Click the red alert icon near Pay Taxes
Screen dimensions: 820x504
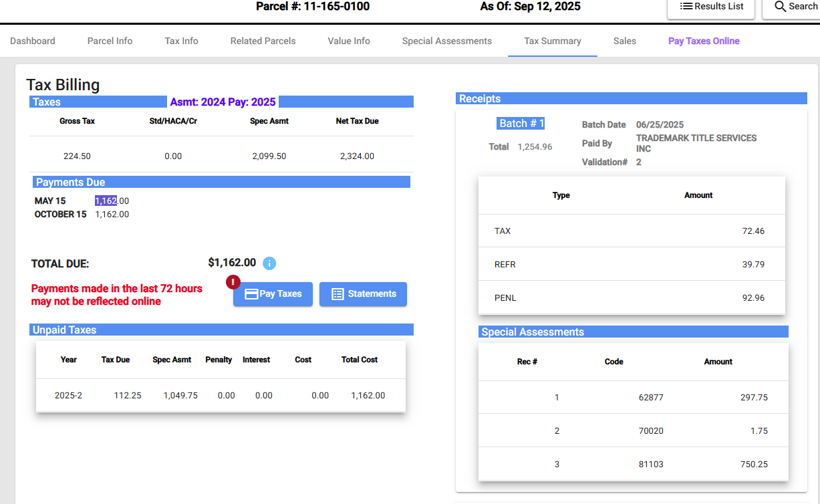point(233,282)
